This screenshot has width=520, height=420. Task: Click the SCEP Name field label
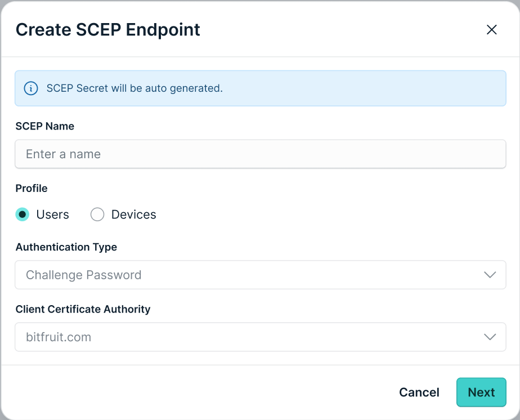(x=45, y=126)
